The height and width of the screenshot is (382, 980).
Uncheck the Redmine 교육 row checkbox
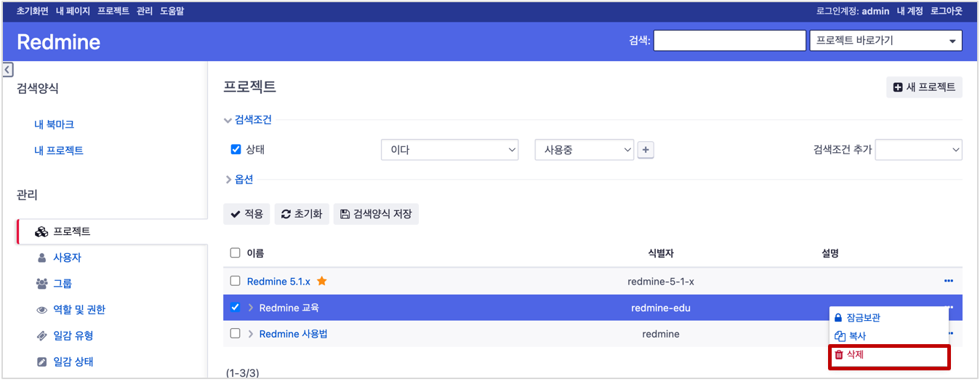coord(235,308)
